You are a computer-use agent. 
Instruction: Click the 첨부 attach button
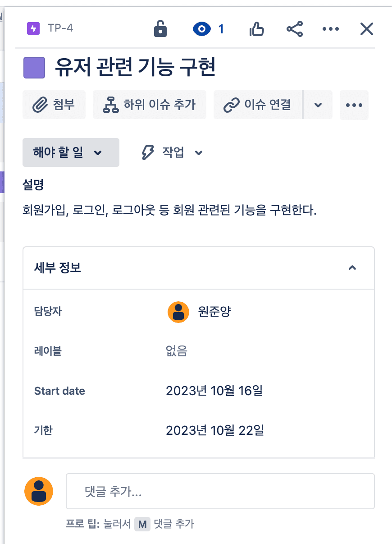[54, 105]
